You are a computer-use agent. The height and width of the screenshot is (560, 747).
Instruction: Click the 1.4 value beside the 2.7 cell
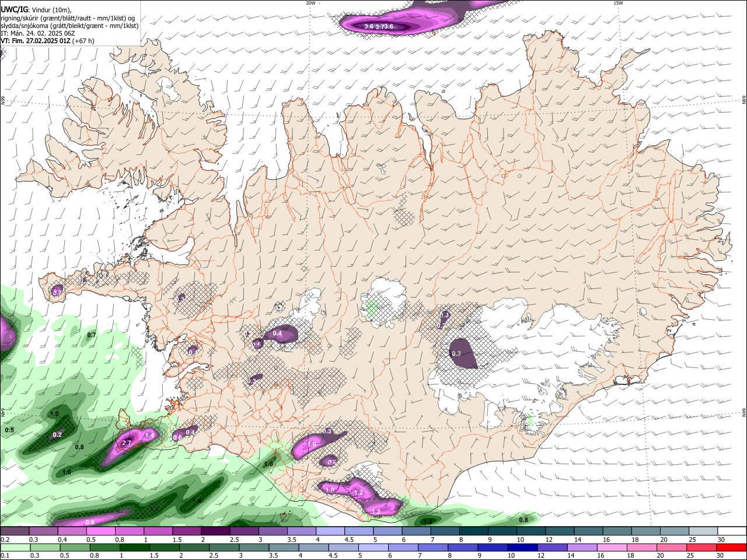click(x=149, y=435)
